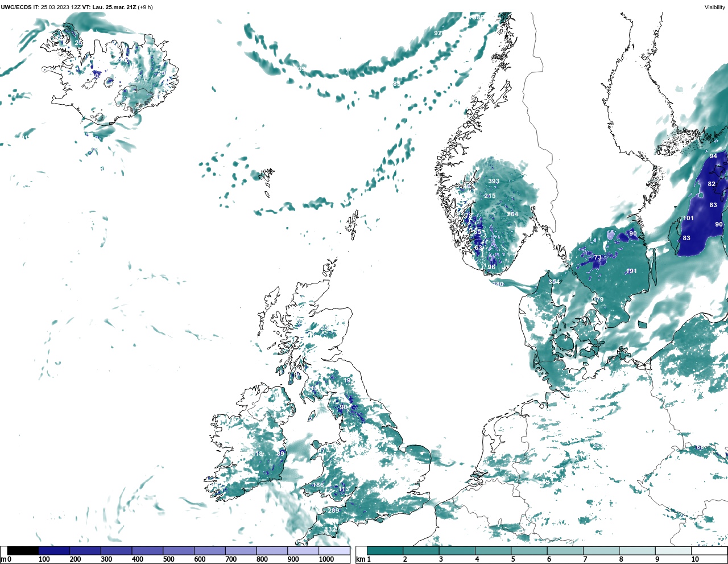Select the '101' value in the Baltic Sea
Screen dimensions: 728x564
coord(688,218)
